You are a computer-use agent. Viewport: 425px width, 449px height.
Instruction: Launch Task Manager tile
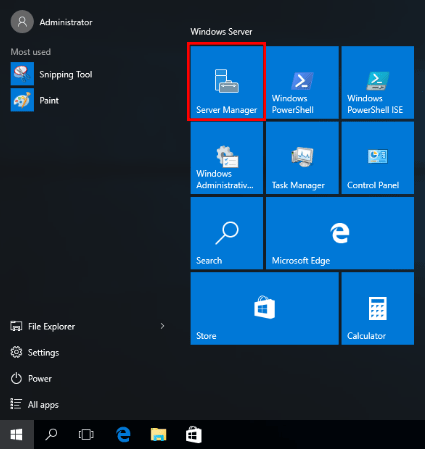click(302, 158)
